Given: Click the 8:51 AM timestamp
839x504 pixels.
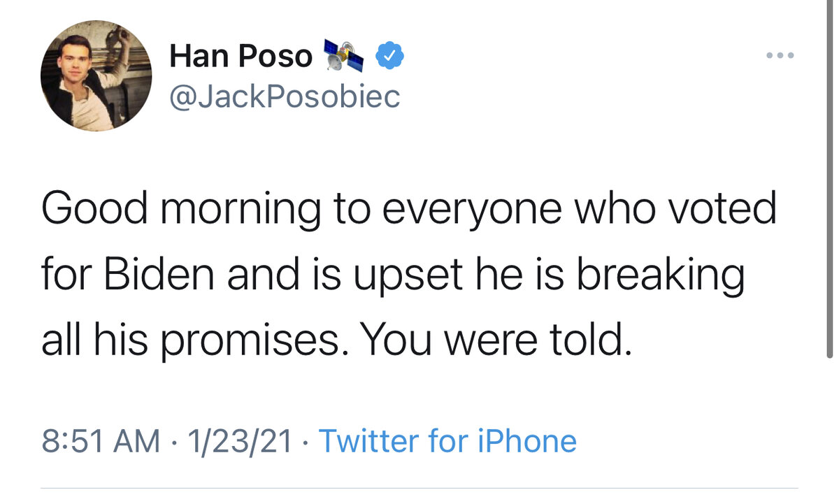Looking at the screenshot, I should tap(101, 441).
